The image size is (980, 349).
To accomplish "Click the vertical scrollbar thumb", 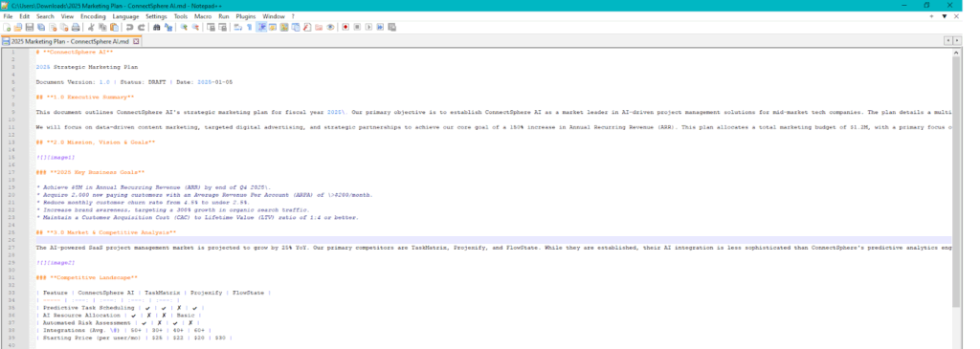I will tap(956, 181).
